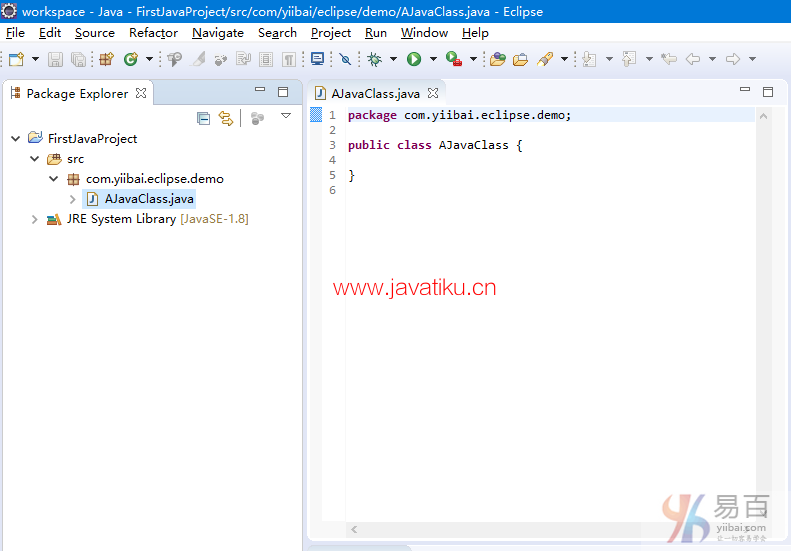The width and height of the screenshot is (791, 551).
Task: Expand the JRE System Library node
Action: coord(34,219)
